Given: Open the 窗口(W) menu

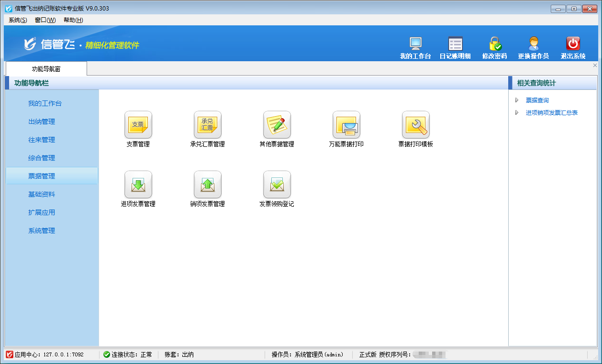Looking at the screenshot, I should 45,20.
